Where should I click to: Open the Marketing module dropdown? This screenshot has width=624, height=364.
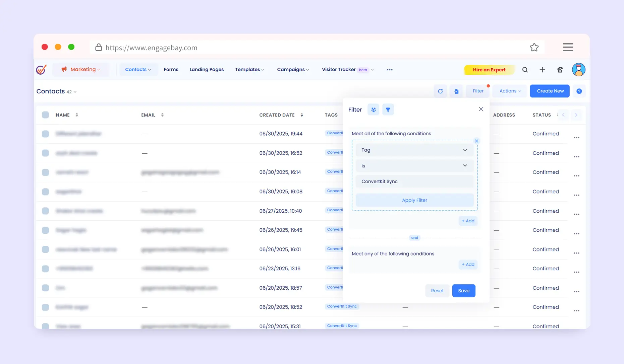81,70
